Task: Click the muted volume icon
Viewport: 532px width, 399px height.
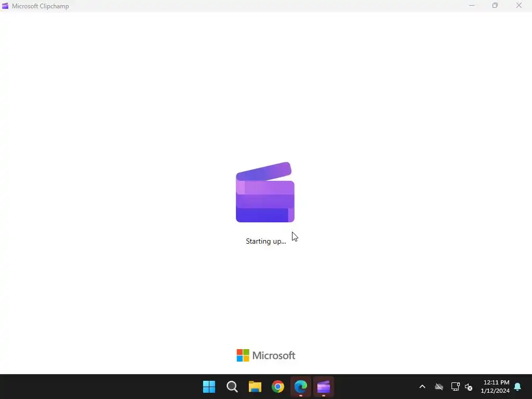Action: tap(469, 387)
